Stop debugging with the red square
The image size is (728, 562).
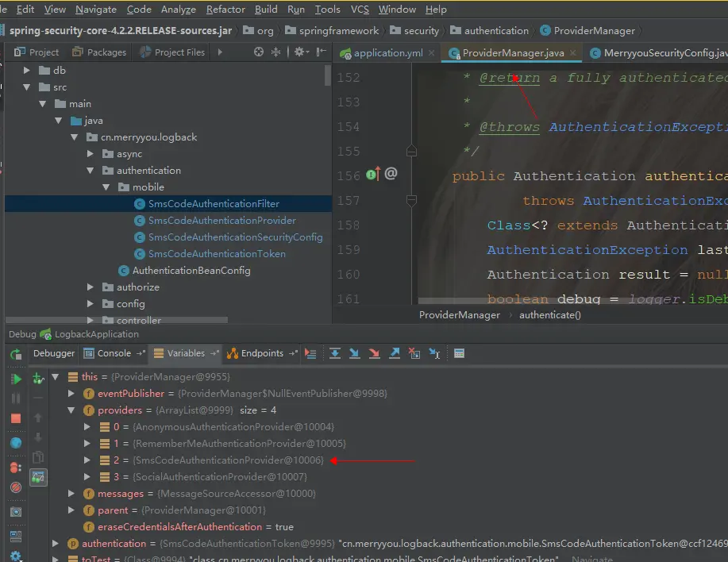(x=16, y=418)
